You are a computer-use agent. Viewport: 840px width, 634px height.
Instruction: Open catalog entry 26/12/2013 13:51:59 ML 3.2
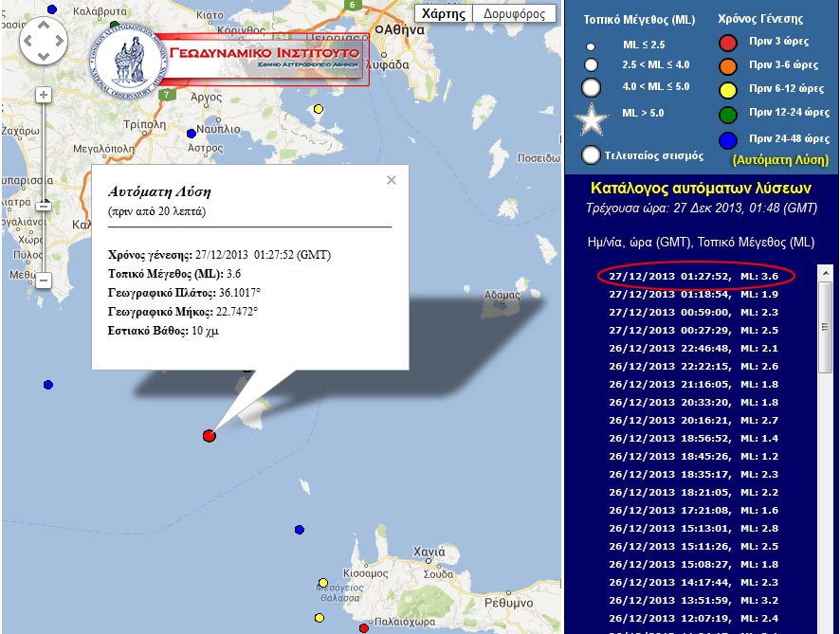click(693, 599)
